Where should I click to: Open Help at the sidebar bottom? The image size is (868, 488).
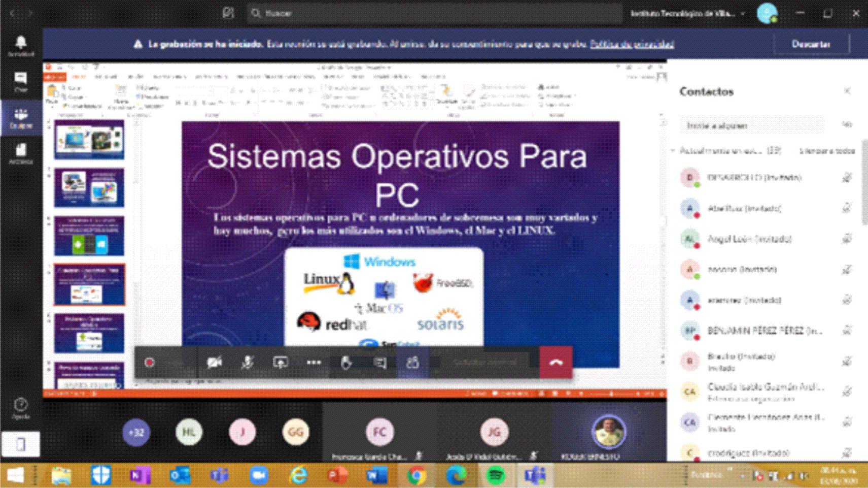click(x=21, y=408)
